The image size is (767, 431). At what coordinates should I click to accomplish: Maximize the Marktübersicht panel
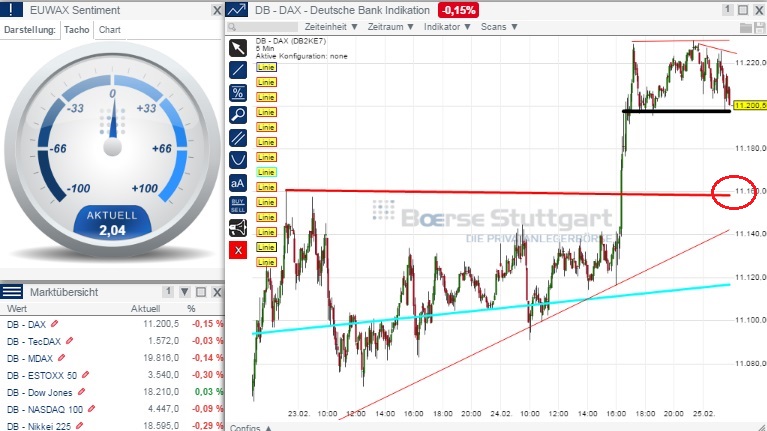tap(201, 292)
